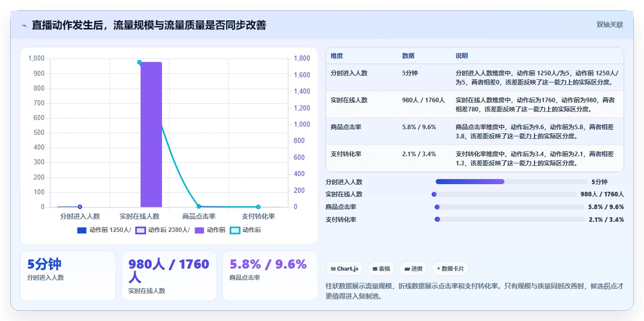Click the teal line point atop the purple bar
The height and width of the screenshot is (321, 644).
coord(140,63)
